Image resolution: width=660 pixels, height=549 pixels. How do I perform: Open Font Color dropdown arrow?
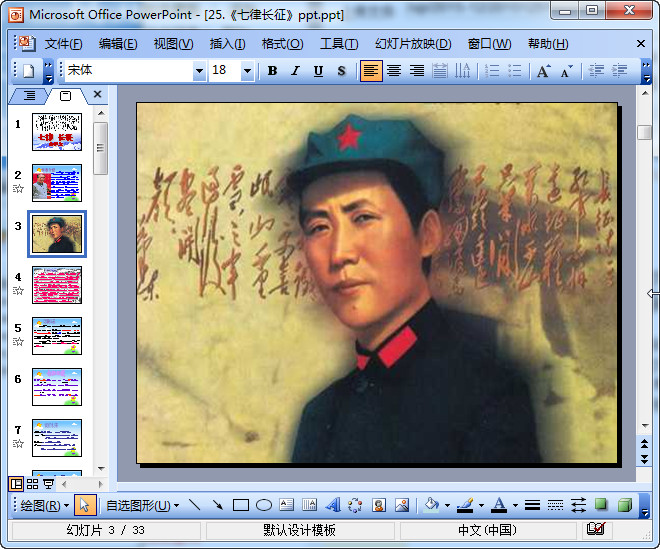tap(515, 505)
